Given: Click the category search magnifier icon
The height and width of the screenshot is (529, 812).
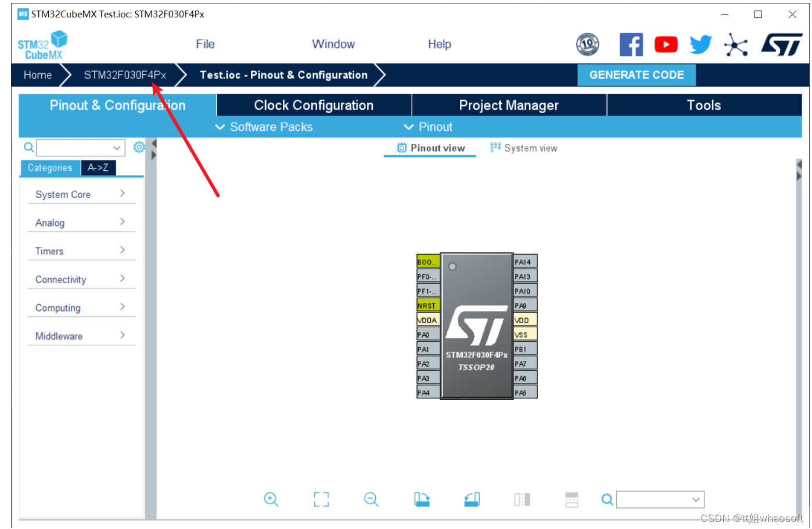Looking at the screenshot, I should [28, 147].
